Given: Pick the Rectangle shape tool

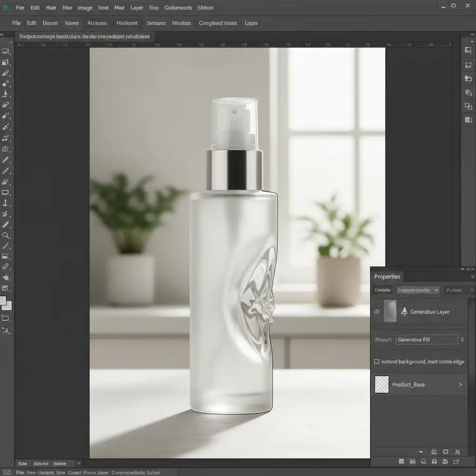Looking at the screenshot, I should [x=6, y=192].
